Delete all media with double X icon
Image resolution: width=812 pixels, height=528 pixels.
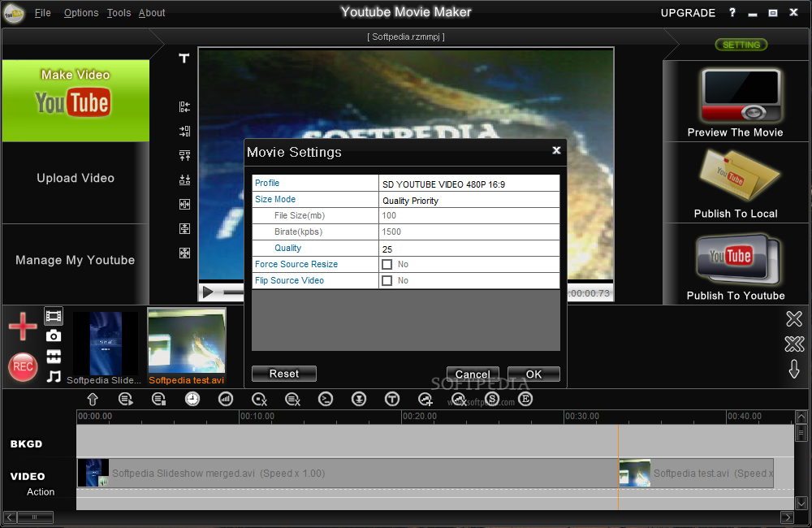tap(794, 344)
